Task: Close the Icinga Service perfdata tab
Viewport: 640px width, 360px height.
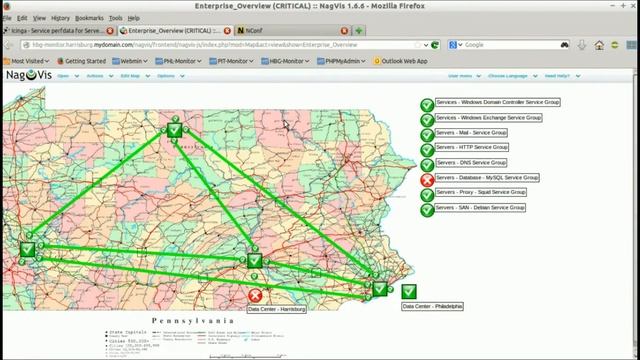Action: coord(110,31)
